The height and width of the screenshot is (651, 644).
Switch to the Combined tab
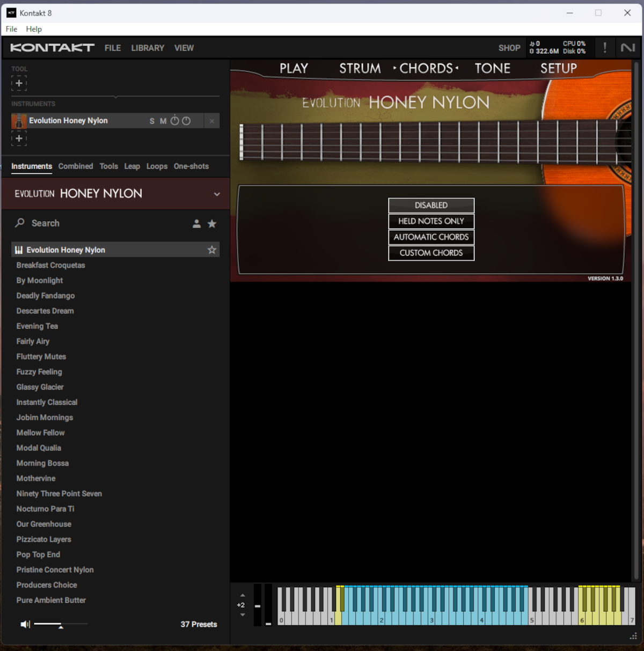[76, 166]
